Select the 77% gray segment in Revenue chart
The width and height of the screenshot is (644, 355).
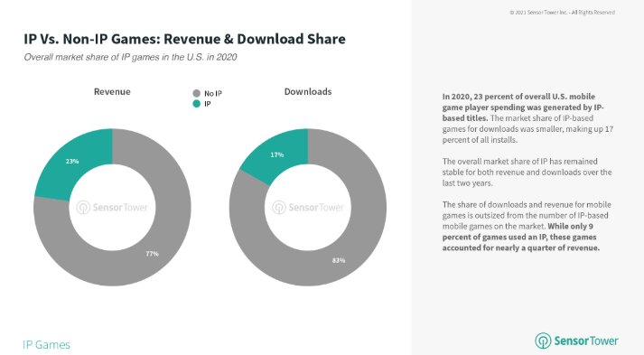(x=152, y=254)
